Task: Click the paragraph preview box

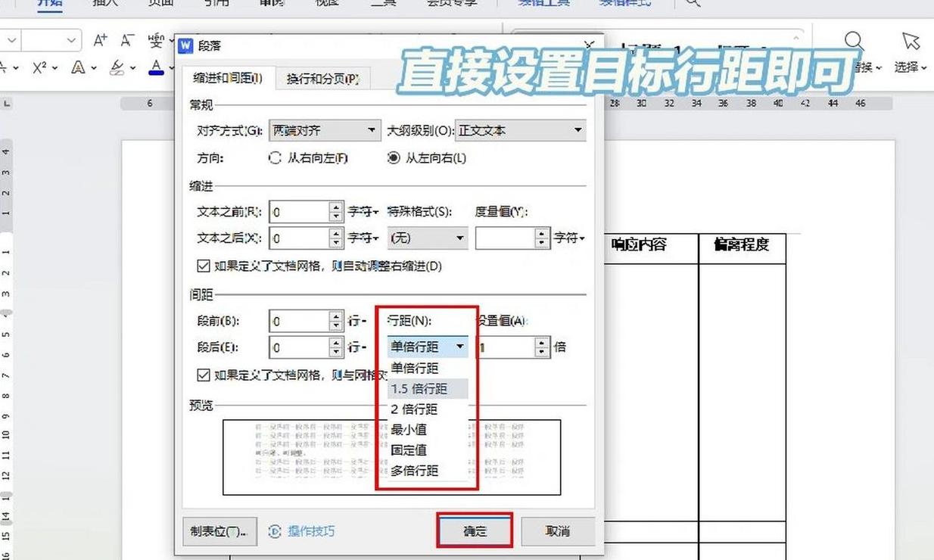Action: (x=391, y=457)
